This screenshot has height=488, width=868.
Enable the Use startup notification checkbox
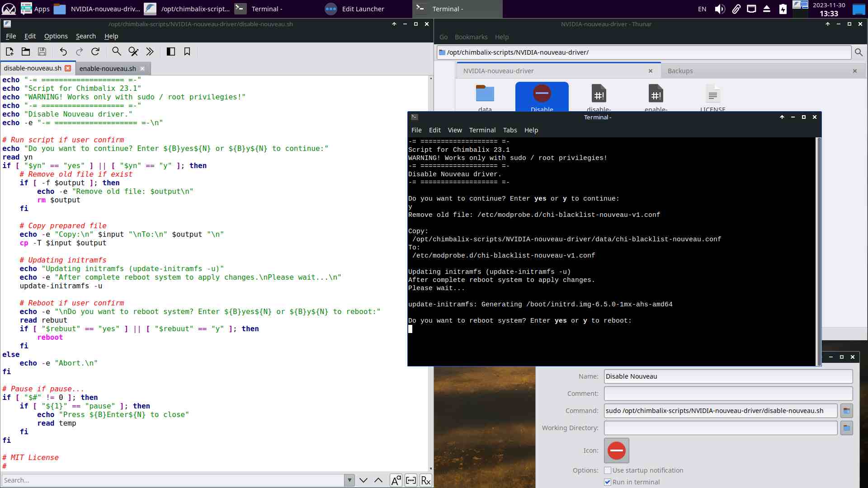tap(608, 470)
